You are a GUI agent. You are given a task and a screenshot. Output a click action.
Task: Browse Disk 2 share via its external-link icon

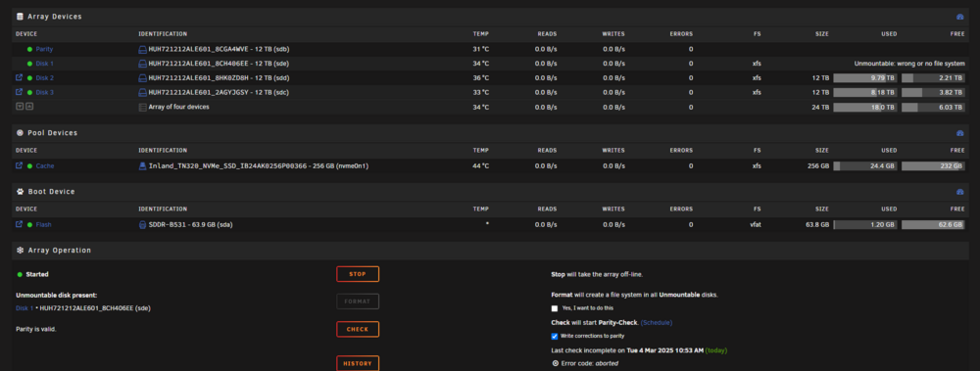pos(19,77)
